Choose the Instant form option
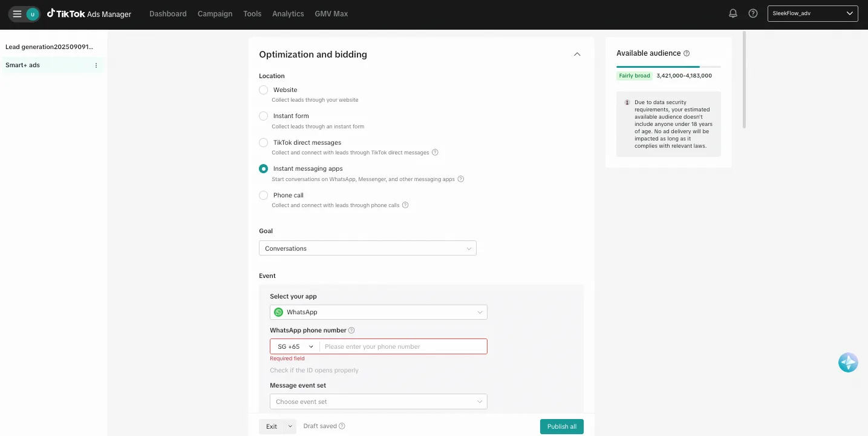The image size is (868, 436). pos(263,116)
